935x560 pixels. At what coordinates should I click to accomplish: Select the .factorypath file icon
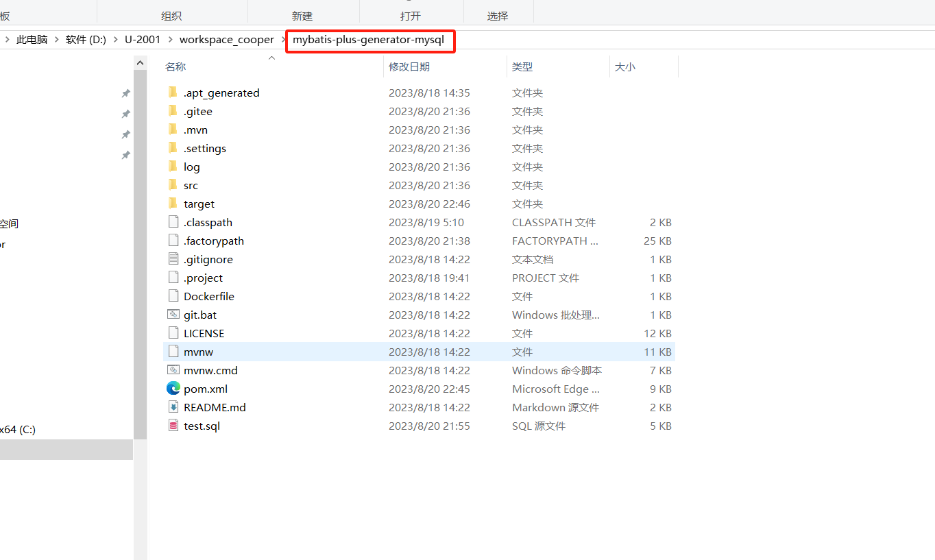coord(173,241)
